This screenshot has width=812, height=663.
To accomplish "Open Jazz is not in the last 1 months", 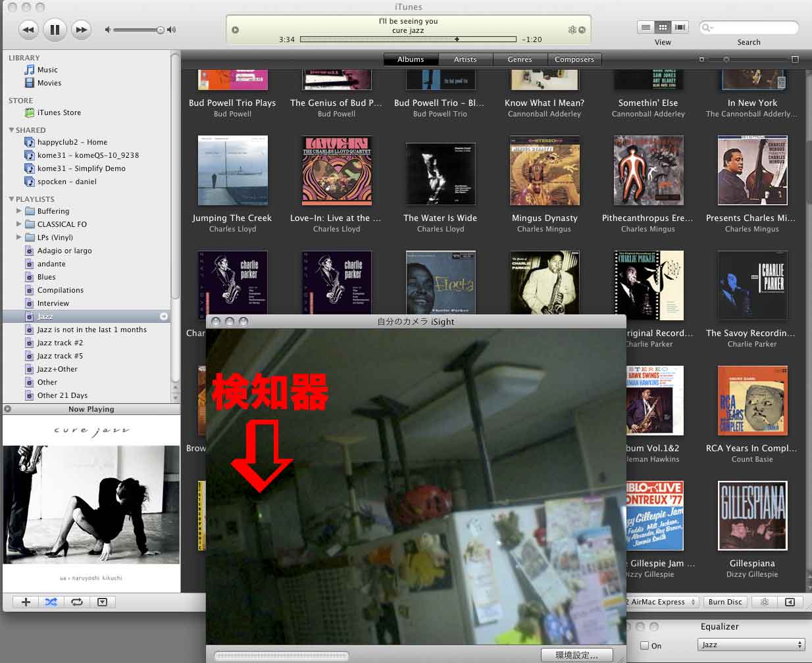I will [x=92, y=330].
